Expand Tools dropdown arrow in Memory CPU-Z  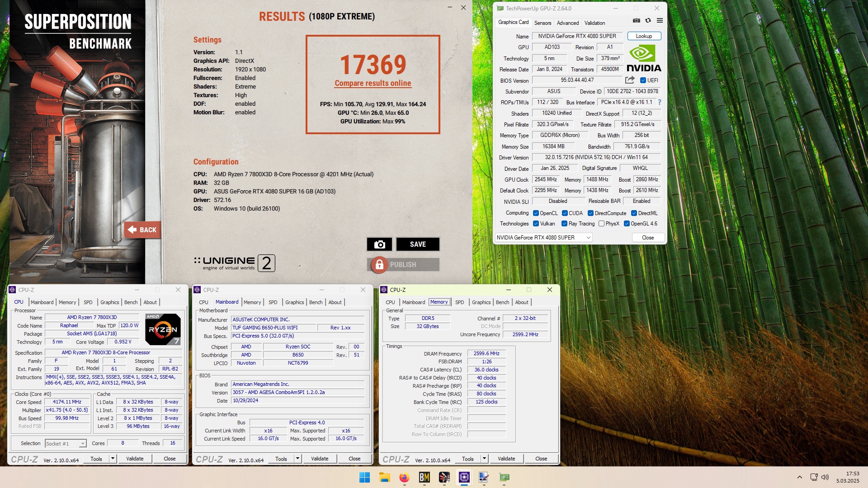pyautogui.click(x=484, y=459)
